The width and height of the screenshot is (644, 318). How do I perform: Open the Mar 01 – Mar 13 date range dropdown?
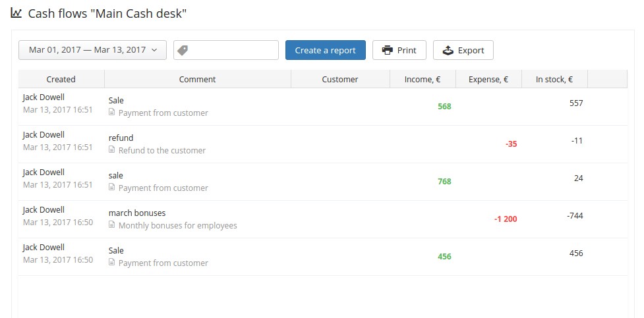coord(92,50)
